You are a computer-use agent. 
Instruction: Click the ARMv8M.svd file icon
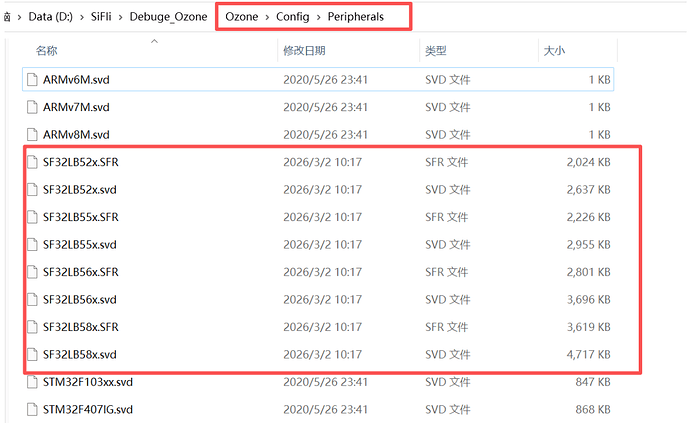(32, 135)
